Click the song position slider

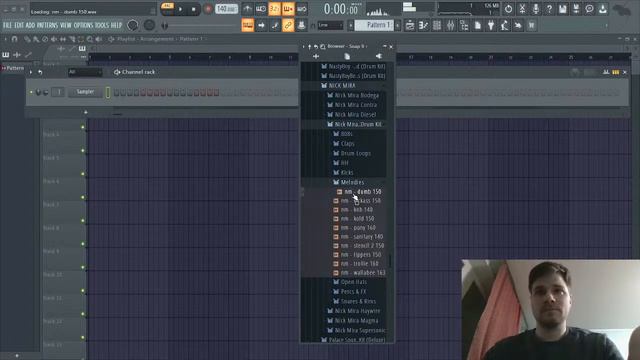pyautogui.click(x=202, y=25)
